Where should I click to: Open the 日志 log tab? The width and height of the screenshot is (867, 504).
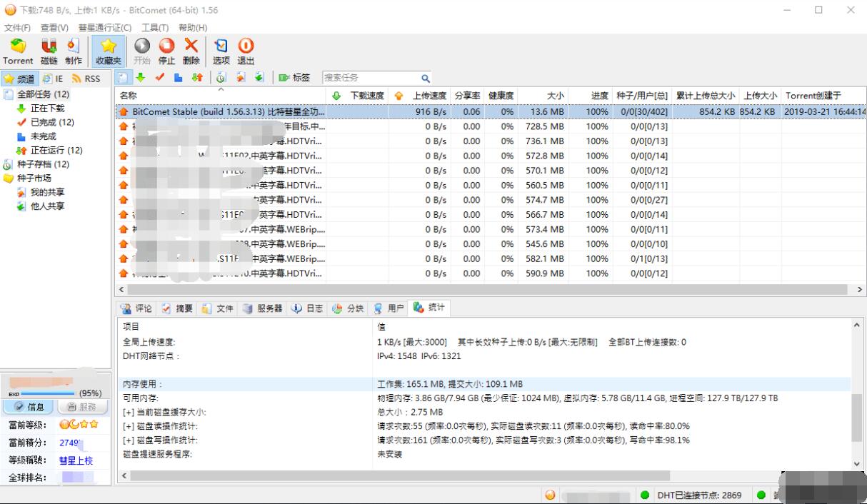click(307, 308)
